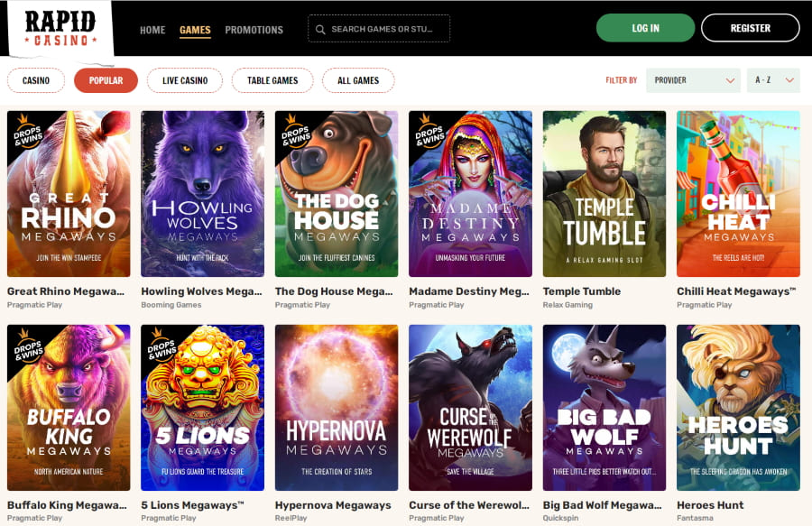Click the 'Great Rhino Megawa...' title
The image size is (812, 526).
(x=66, y=291)
